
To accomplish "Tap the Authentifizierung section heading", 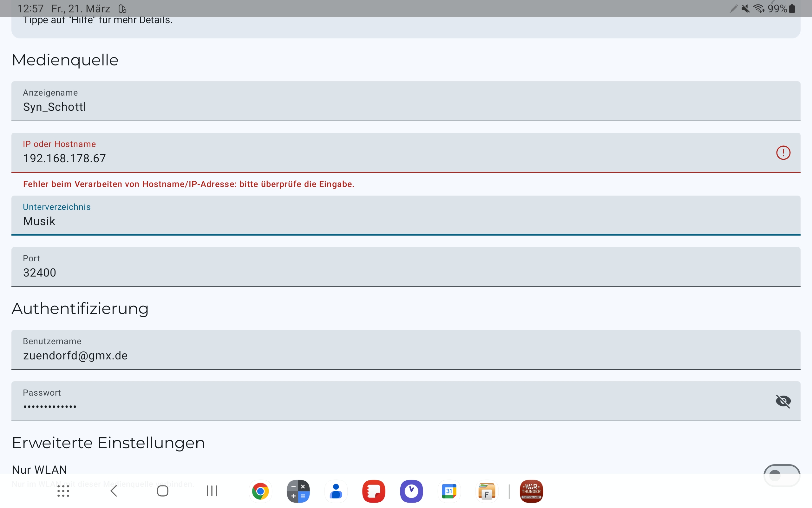I will point(80,308).
